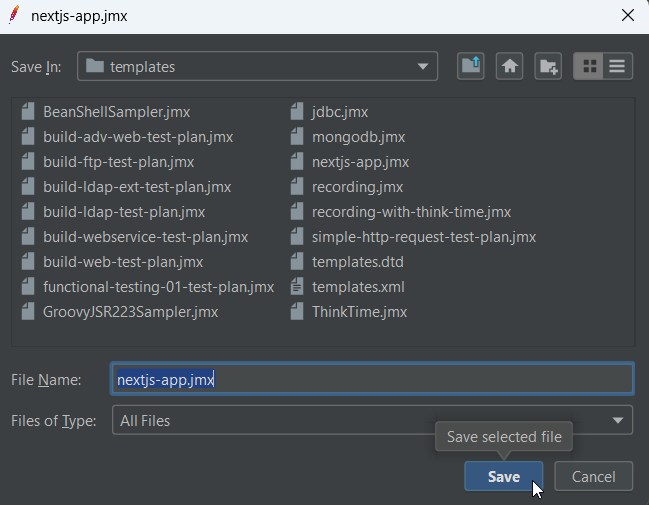Select build-webservice-test-plan.jmx file name
Image resolution: width=649 pixels, height=505 pixels.
click(x=146, y=237)
